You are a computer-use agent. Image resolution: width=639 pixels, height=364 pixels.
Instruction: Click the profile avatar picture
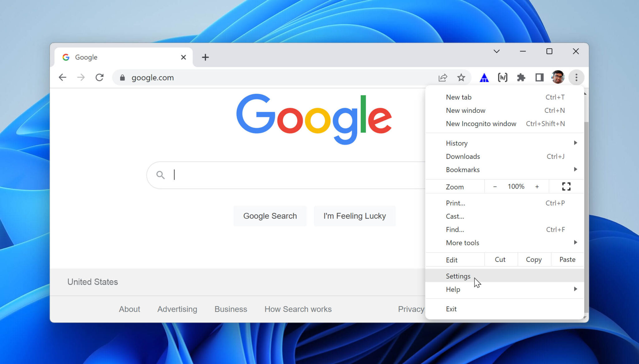(558, 77)
